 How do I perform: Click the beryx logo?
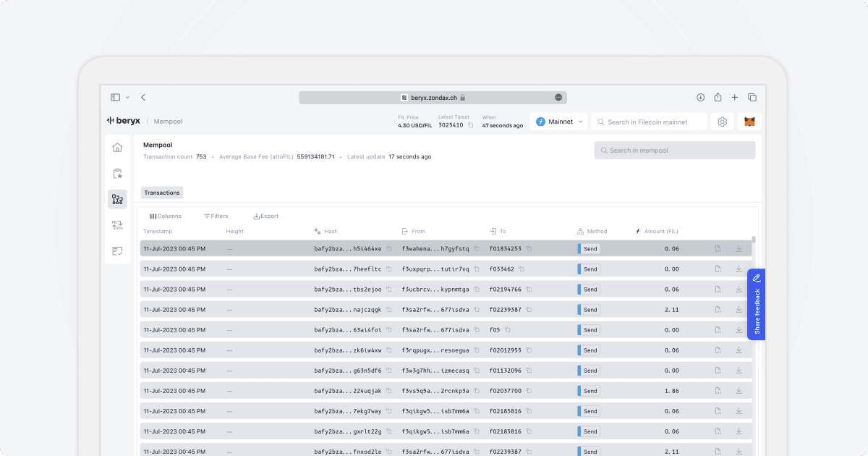click(x=123, y=122)
